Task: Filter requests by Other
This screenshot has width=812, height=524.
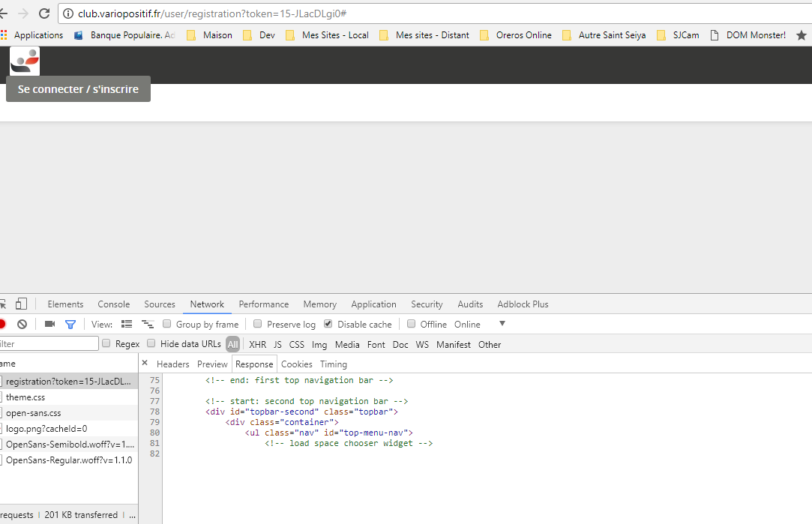Action: 490,344
